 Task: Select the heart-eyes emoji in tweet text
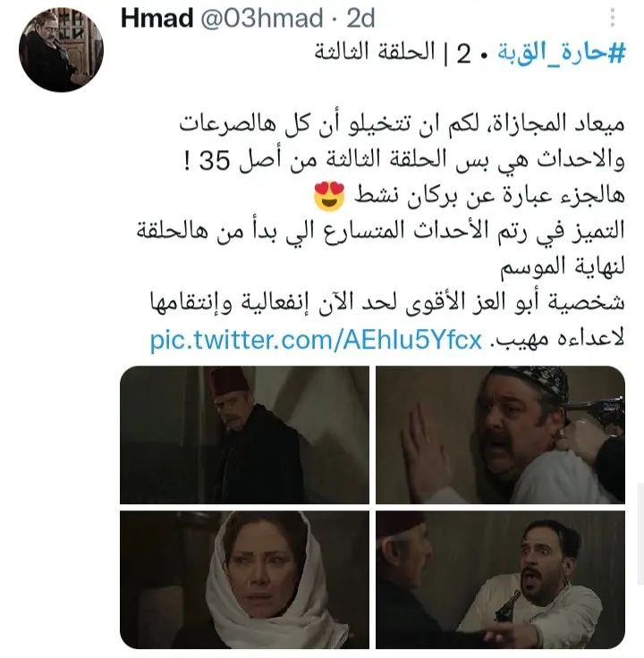click(329, 197)
